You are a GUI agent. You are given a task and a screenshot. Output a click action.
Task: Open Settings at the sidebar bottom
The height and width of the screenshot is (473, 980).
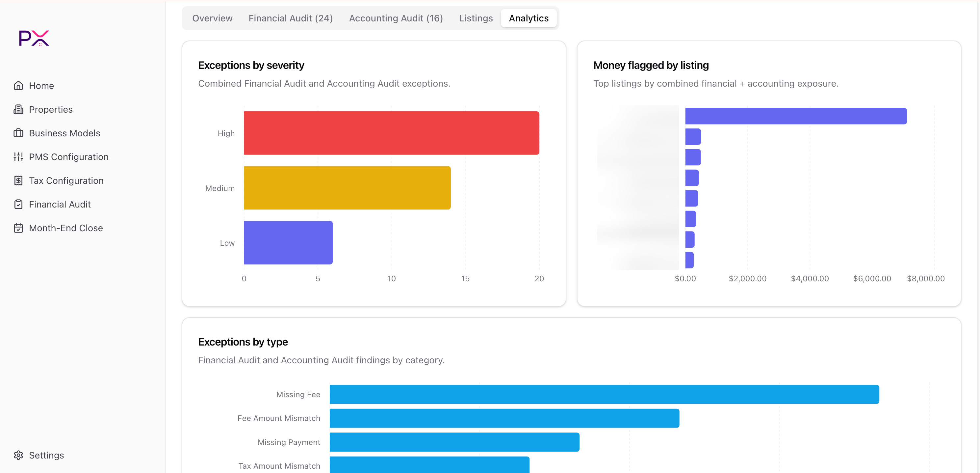tap(46, 455)
